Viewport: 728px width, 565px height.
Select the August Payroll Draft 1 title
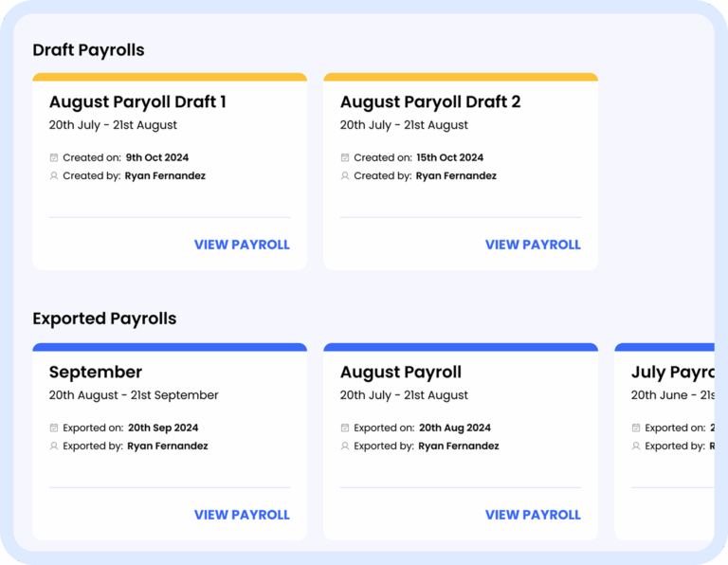137,101
